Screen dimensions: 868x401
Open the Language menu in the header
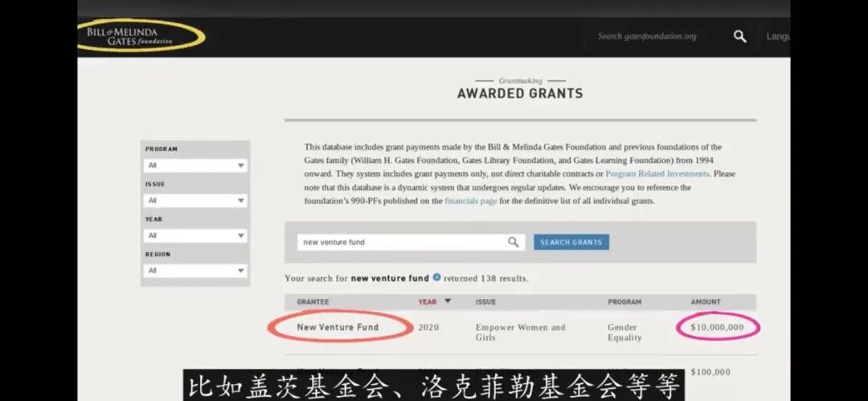click(x=778, y=36)
